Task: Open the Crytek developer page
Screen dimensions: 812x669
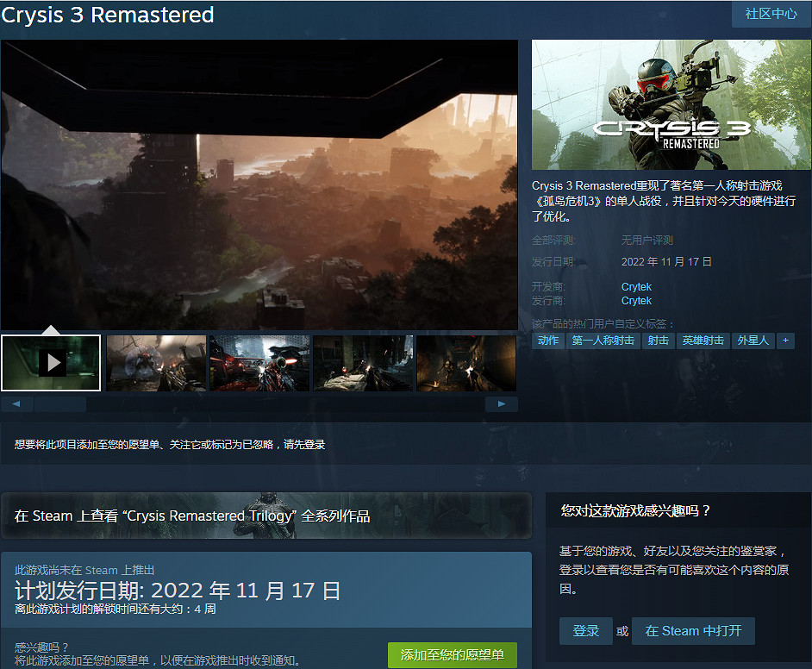Action: click(636, 286)
